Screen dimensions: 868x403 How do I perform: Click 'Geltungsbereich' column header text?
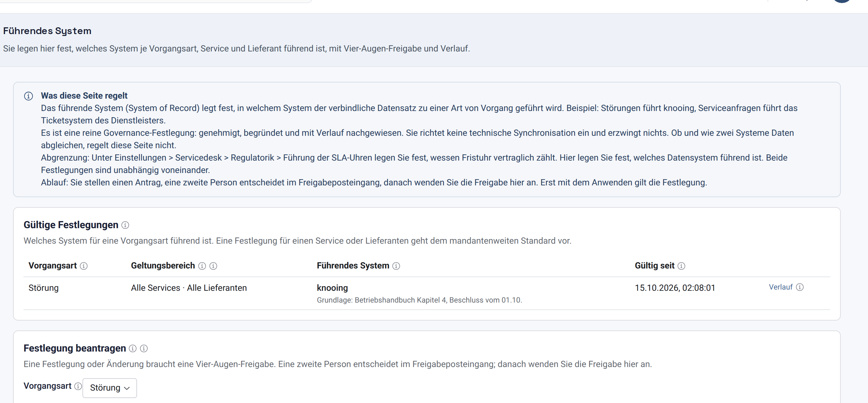(x=163, y=266)
